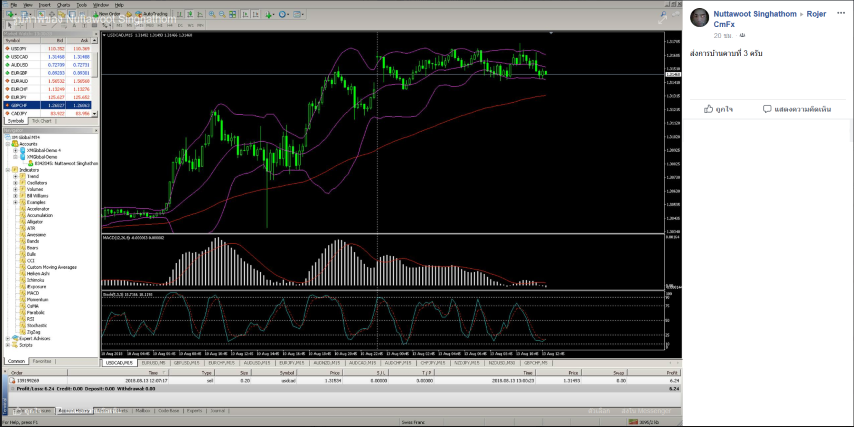The image size is (854, 427).
Task: Switch to the Tick Chart tab
Action: coord(41,120)
